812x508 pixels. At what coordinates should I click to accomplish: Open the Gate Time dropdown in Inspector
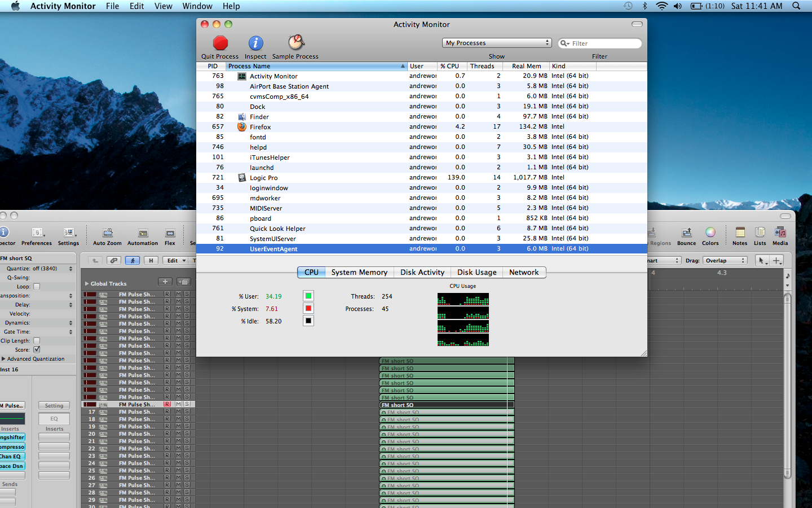pyautogui.click(x=70, y=332)
